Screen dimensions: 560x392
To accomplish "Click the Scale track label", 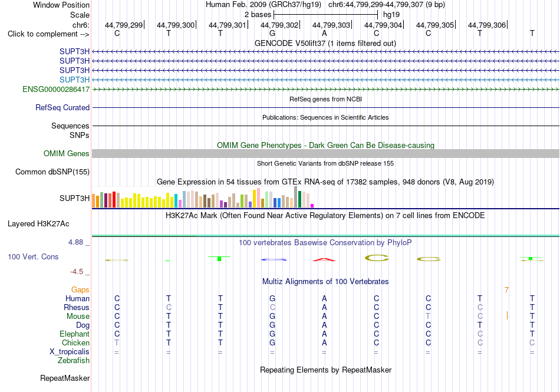I will click(x=80, y=15).
